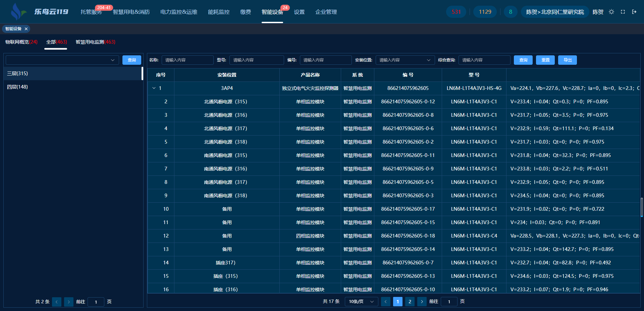Open the 电力监控&运维 menu
Viewport: 644px width, 311px height.
(179, 12)
